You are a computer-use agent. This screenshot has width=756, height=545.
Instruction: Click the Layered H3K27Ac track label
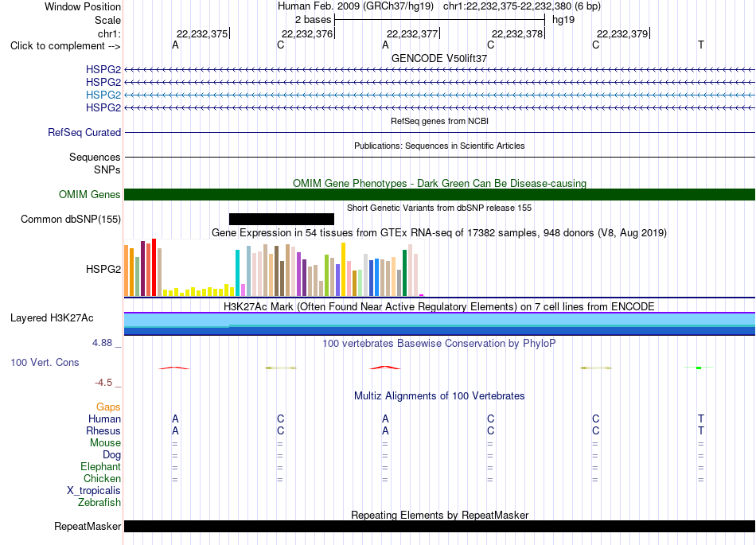(52, 318)
